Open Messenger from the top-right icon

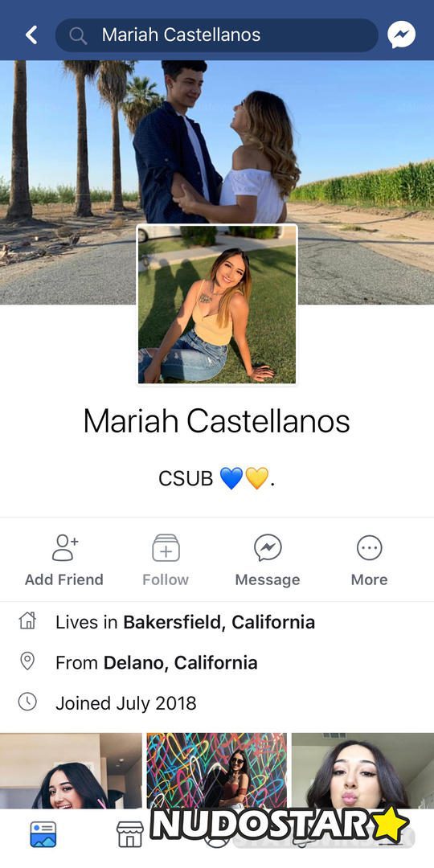coord(401,35)
